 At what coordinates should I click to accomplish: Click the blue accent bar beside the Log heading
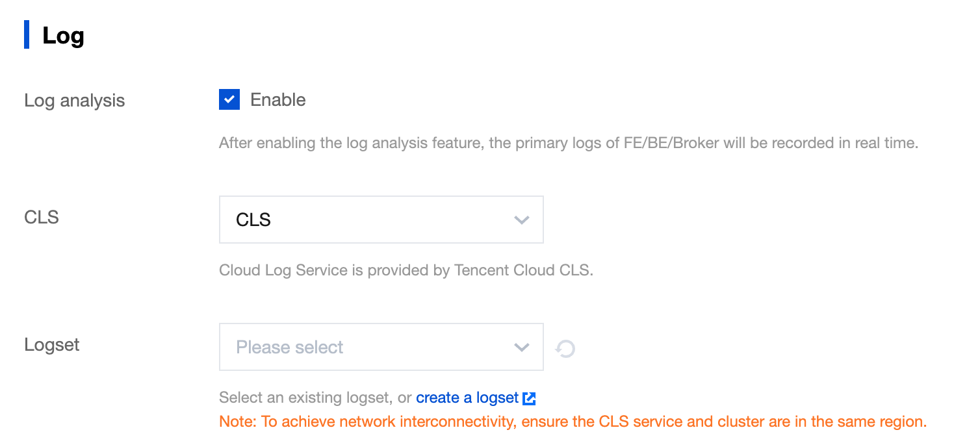click(x=27, y=34)
